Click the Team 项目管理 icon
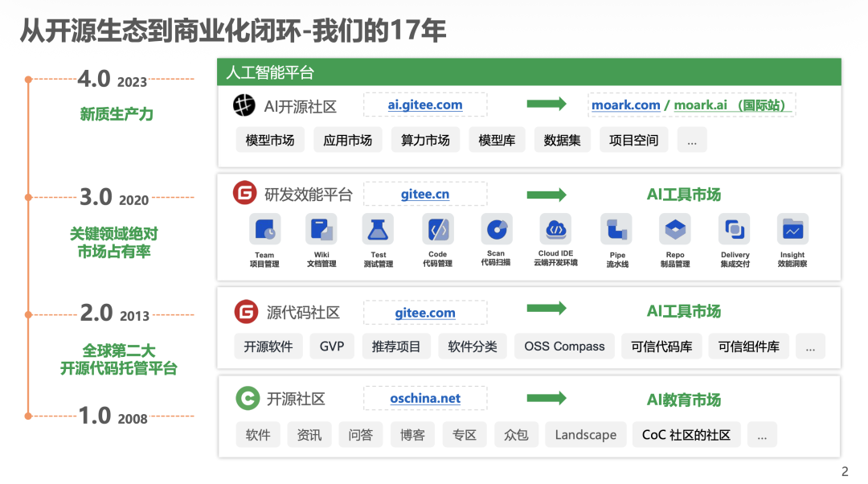The height and width of the screenshot is (484, 868). 264,229
